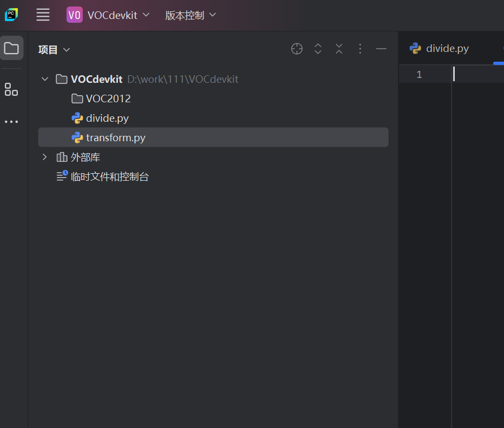Select 临时文件和控制台 in project tree
The height and width of the screenshot is (428, 504).
coord(110,176)
